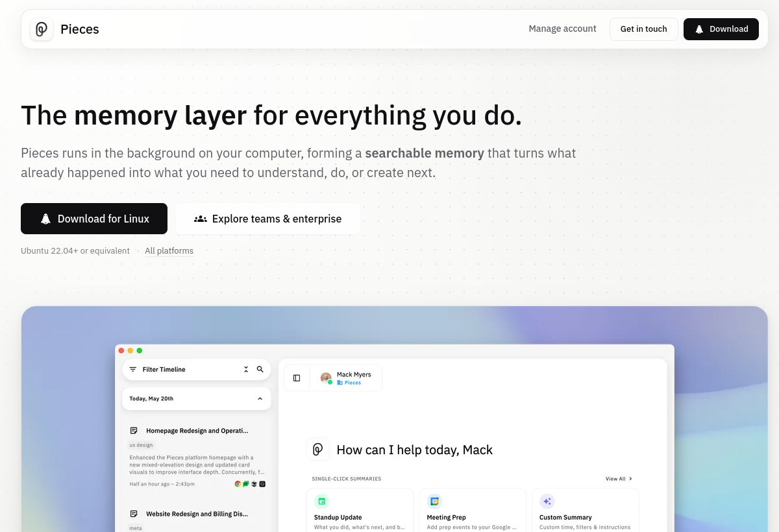The height and width of the screenshot is (532, 779).
Task: Click the red close dot in app preview
Action: pyautogui.click(x=121, y=350)
